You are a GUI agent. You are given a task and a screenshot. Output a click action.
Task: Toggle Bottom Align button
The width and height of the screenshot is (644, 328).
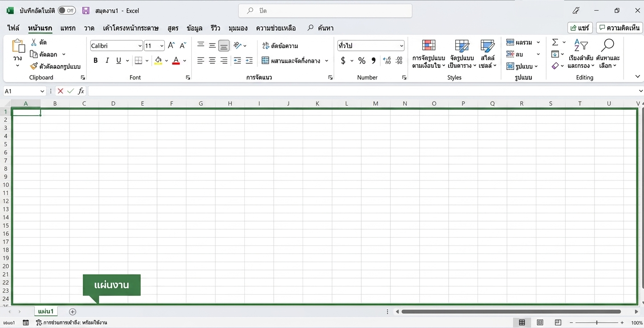224,45
